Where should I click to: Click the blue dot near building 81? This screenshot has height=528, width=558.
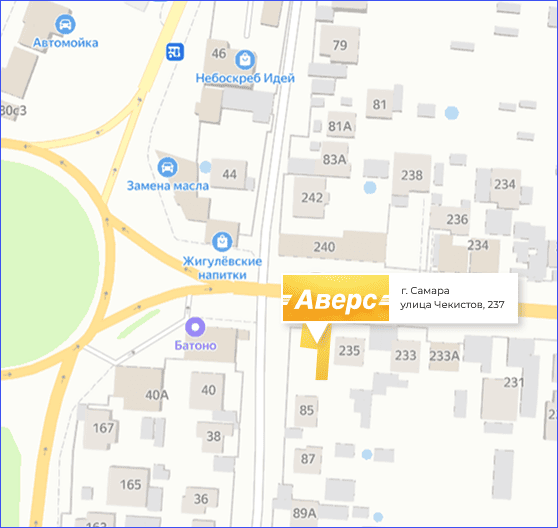tap(452, 113)
